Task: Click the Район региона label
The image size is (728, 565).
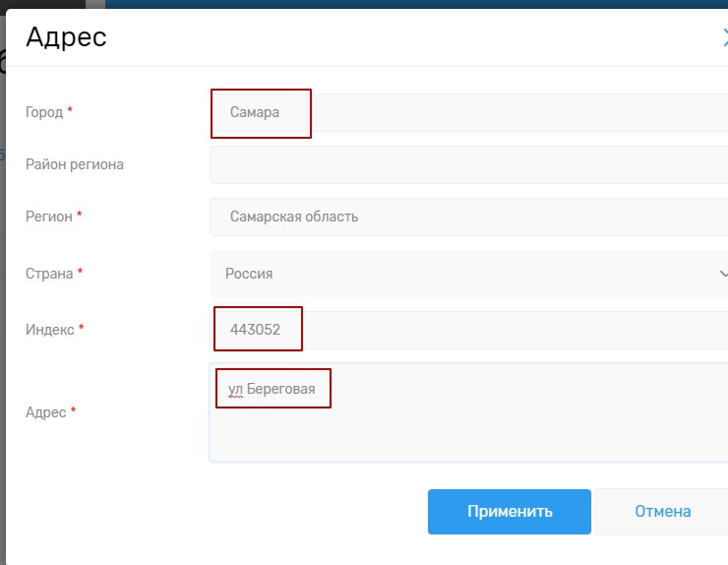Action: [75, 164]
